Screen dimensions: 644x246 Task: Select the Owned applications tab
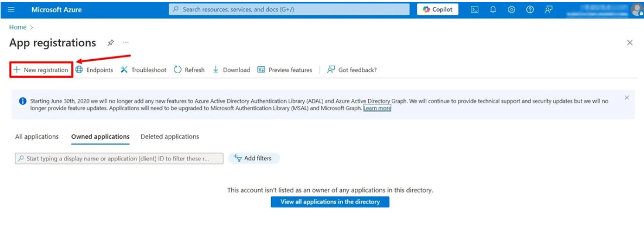pos(100,136)
